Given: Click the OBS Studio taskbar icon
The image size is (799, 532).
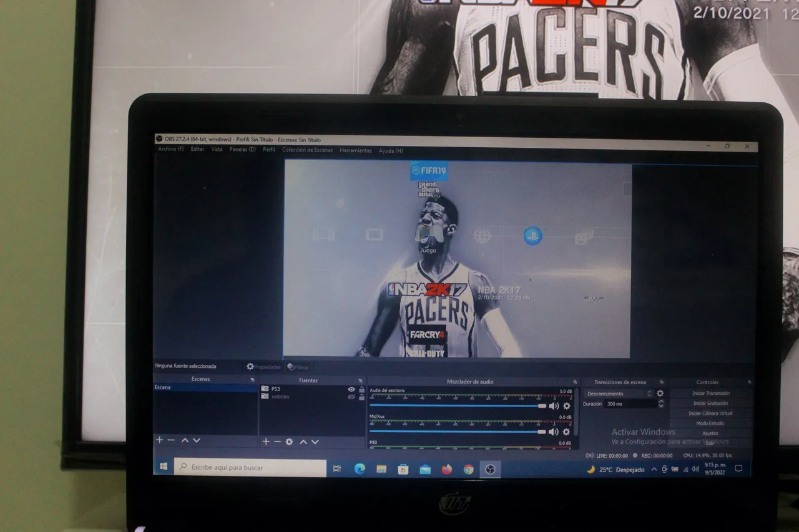Looking at the screenshot, I should (490, 470).
